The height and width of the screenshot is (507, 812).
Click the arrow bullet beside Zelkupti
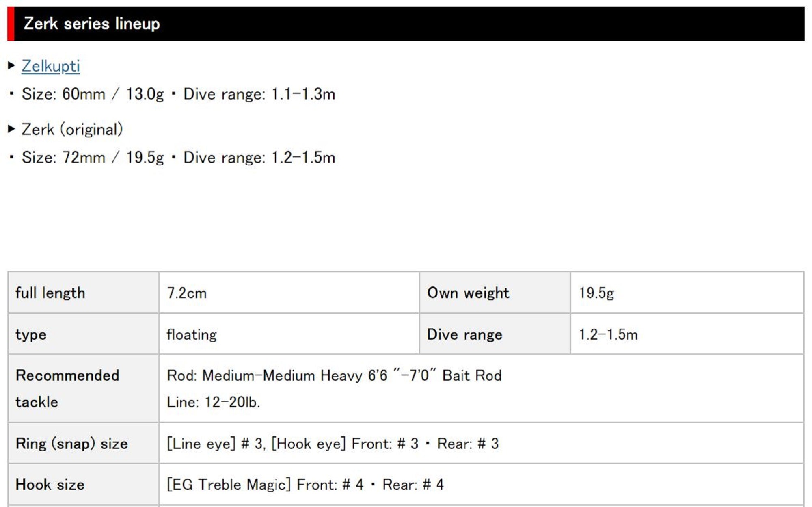point(11,65)
